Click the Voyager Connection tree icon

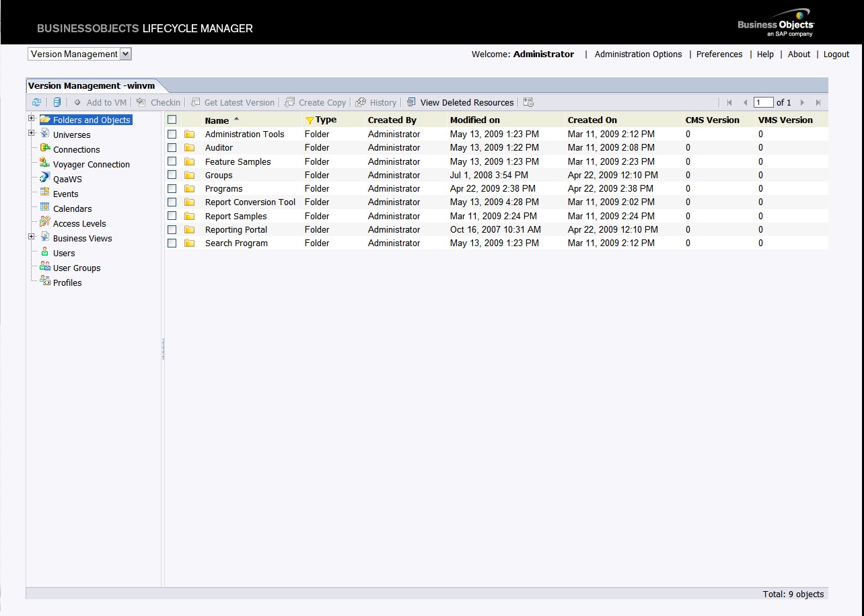click(x=44, y=163)
